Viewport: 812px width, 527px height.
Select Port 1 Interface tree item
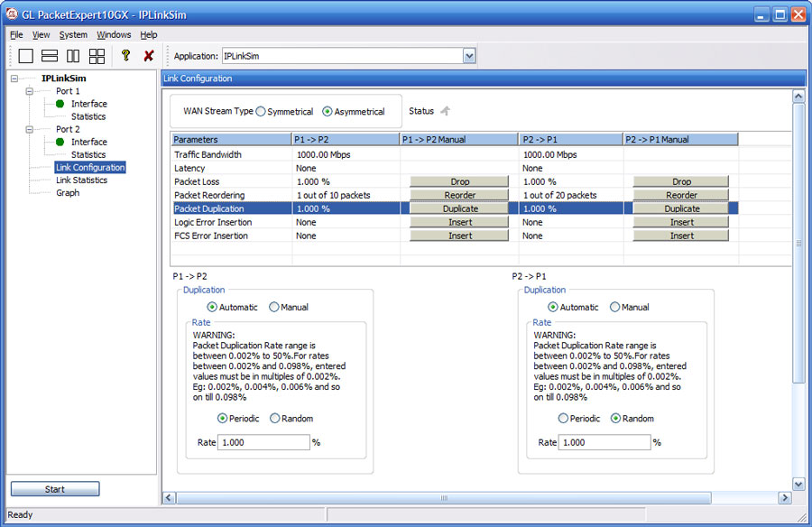click(89, 104)
